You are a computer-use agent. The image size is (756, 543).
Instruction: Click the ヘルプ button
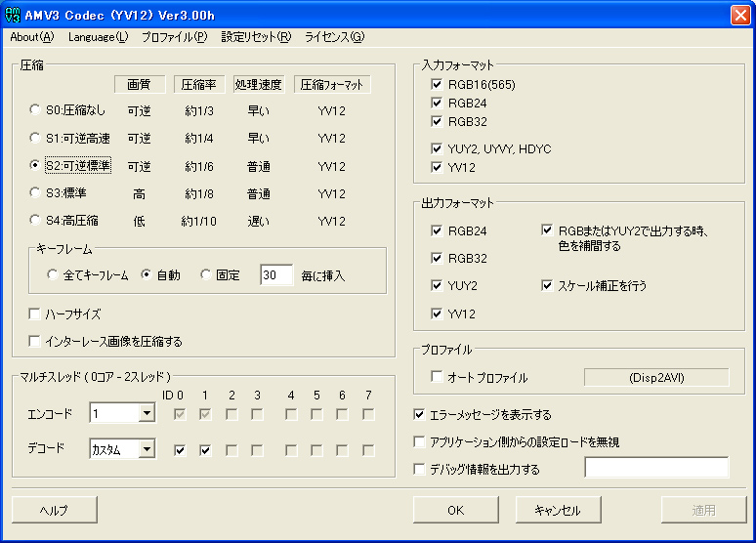(55, 510)
